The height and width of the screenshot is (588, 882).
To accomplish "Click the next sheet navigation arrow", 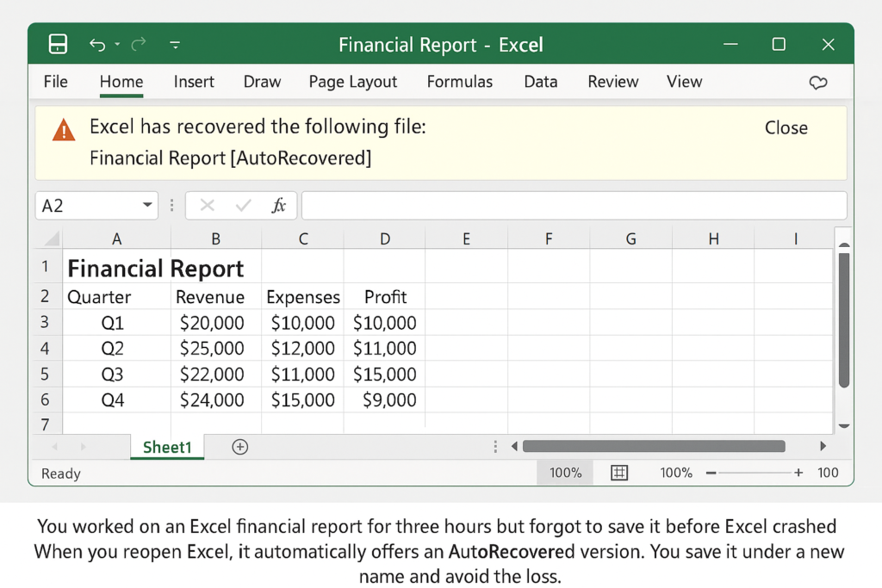I will pyautogui.click(x=84, y=447).
